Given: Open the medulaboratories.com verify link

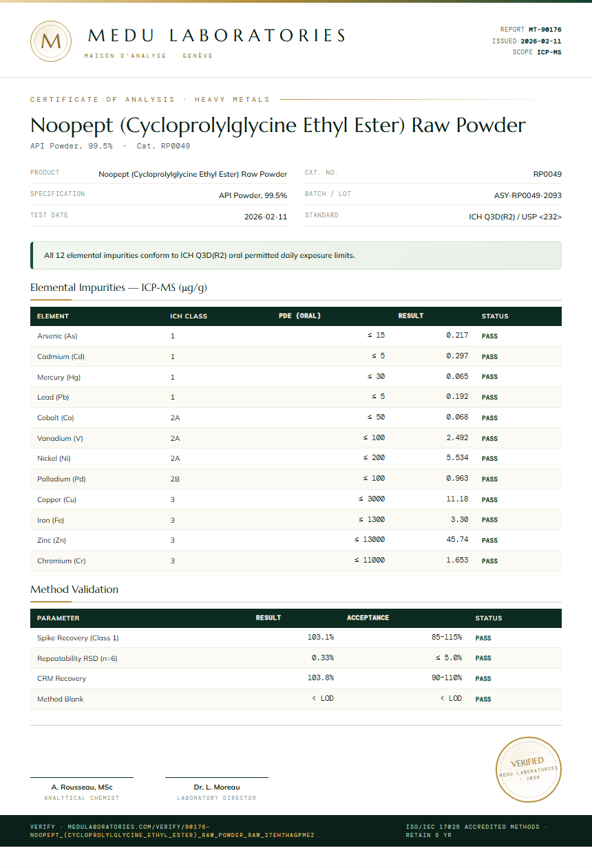Looking at the screenshot, I should [172, 831].
